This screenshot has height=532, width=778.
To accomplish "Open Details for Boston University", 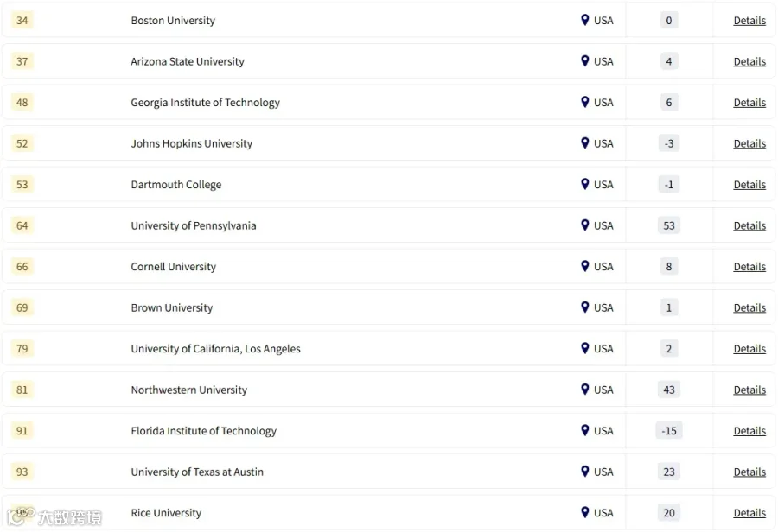I will click(749, 21).
